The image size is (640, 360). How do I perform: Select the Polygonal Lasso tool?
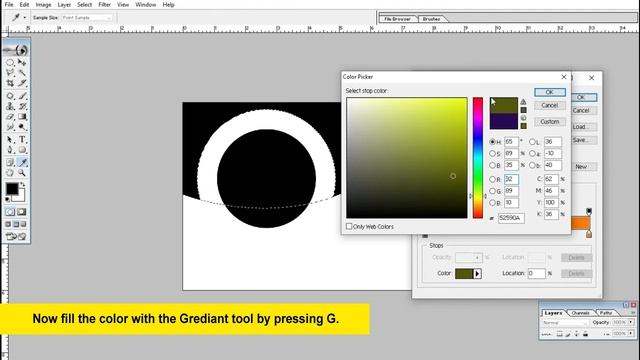[10, 73]
